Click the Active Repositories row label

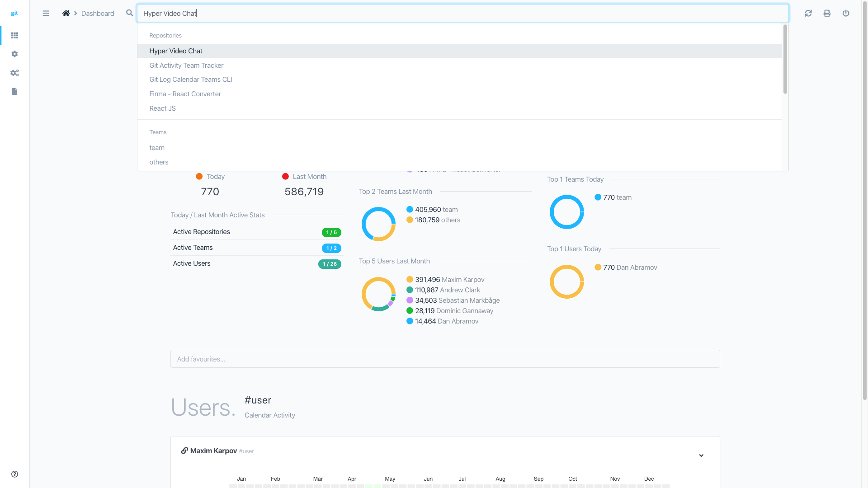coord(201,231)
